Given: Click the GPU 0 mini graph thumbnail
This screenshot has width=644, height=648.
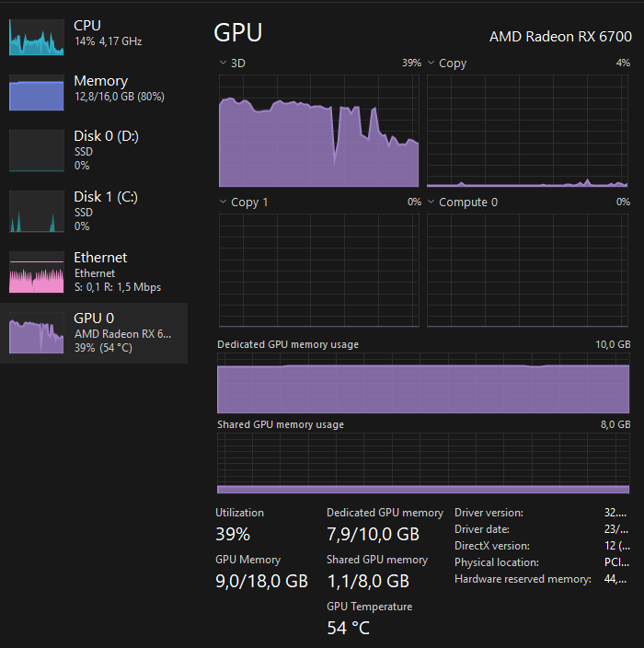Looking at the screenshot, I should [x=37, y=332].
